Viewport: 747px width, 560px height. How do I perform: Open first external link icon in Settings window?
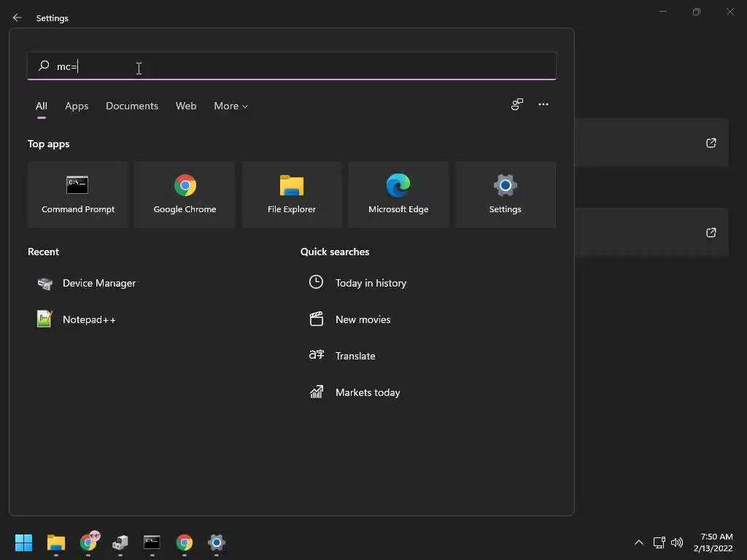711,143
